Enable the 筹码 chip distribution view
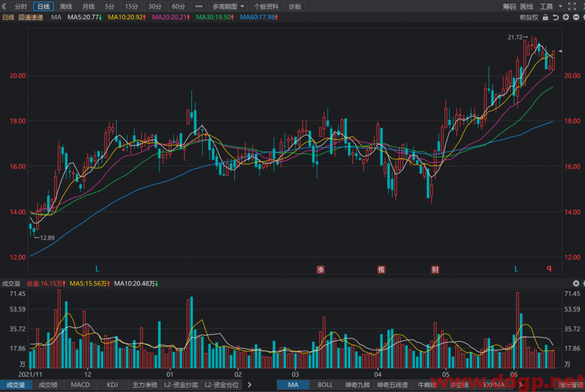The width and height of the screenshot is (585, 392). click(x=509, y=6)
